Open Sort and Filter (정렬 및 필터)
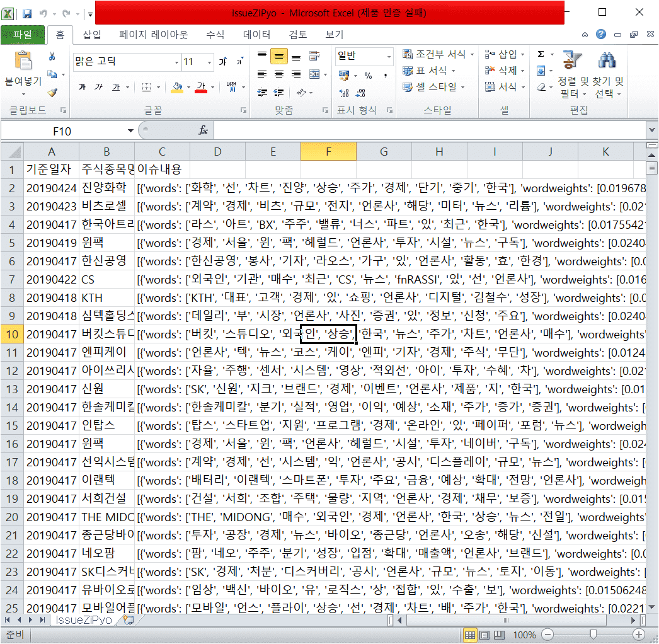 572,75
